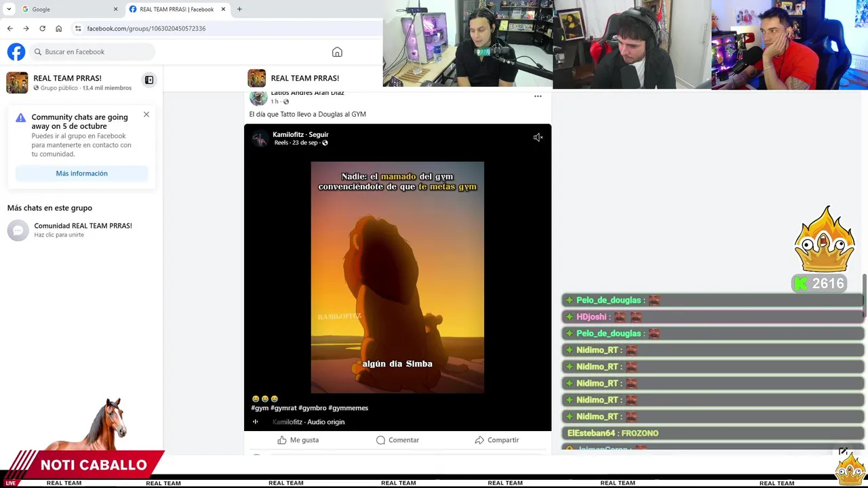Open a new browser tab
Viewport: 868px width, 488px height.
coord(239,9)
